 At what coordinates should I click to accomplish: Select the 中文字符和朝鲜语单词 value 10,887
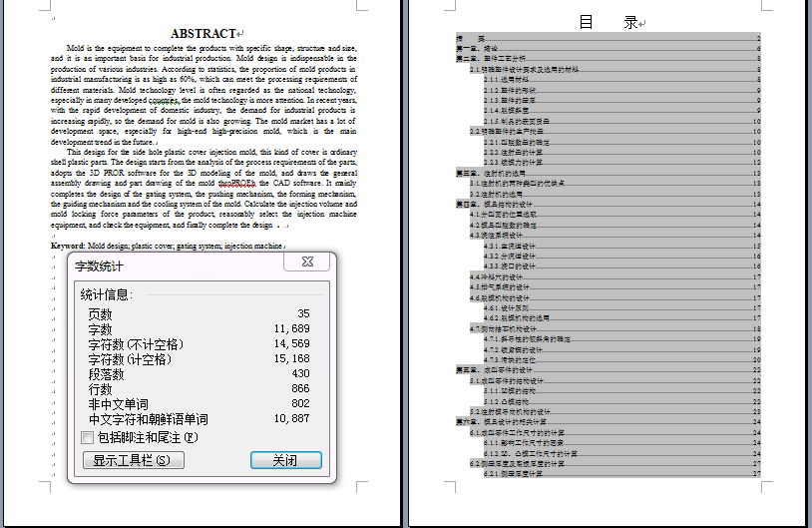(292, 418)
